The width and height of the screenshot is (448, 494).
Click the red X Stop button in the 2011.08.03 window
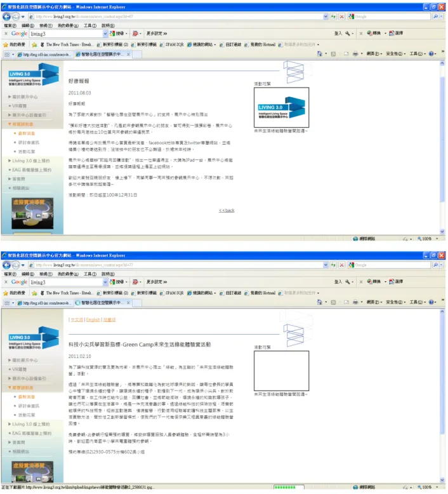(x=341, y=17)
